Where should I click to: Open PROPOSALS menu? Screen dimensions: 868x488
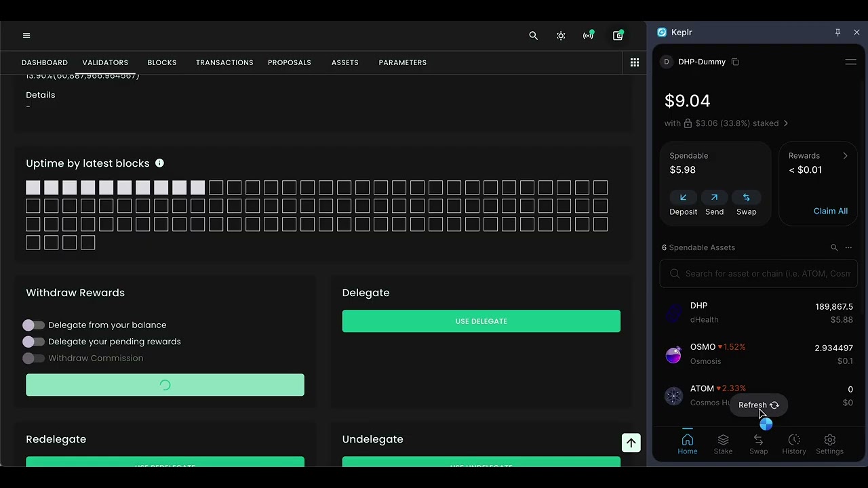click(290, 62)
